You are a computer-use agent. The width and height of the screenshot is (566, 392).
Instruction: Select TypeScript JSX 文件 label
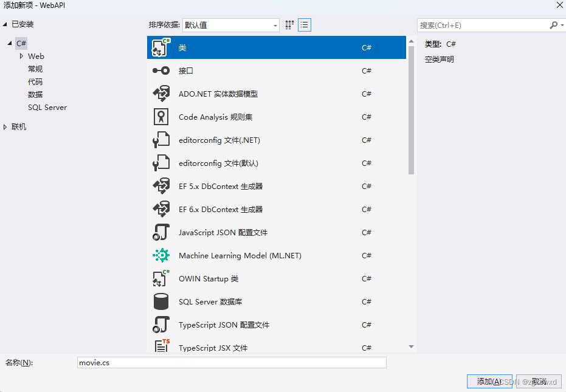tap(213, 348)
